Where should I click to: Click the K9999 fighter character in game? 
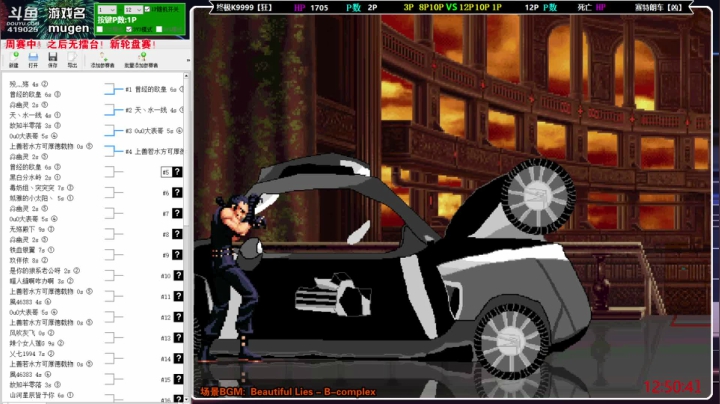click(x=234, y=278)
